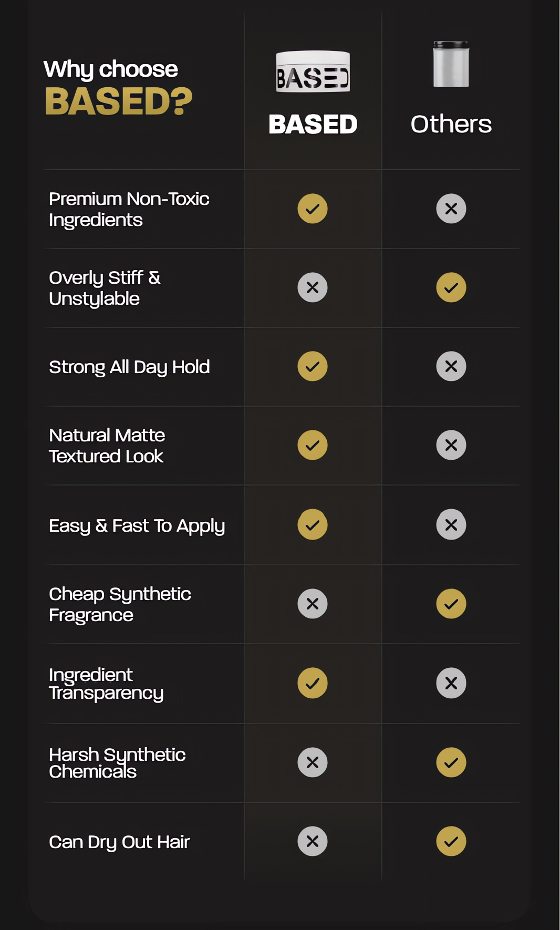Click Others checkmark for Overly Stiff & Unstylable
The width and height of the screenshot is (560, 930).
(x=451, y=287)
